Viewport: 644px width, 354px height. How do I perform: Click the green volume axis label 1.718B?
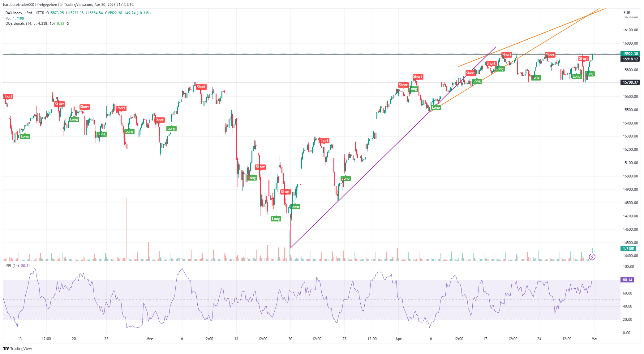628,249
